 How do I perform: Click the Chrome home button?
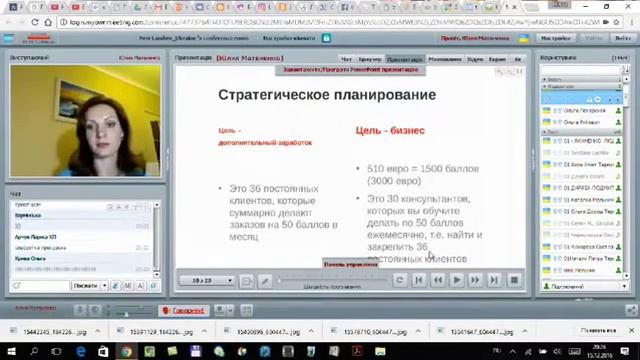point(48,22)
